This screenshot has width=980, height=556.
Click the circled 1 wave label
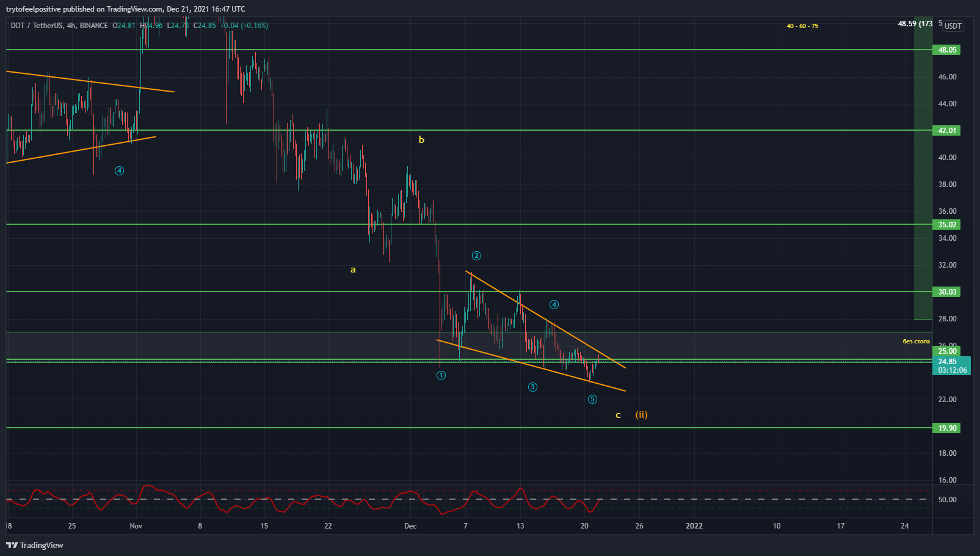coord(441,376)
